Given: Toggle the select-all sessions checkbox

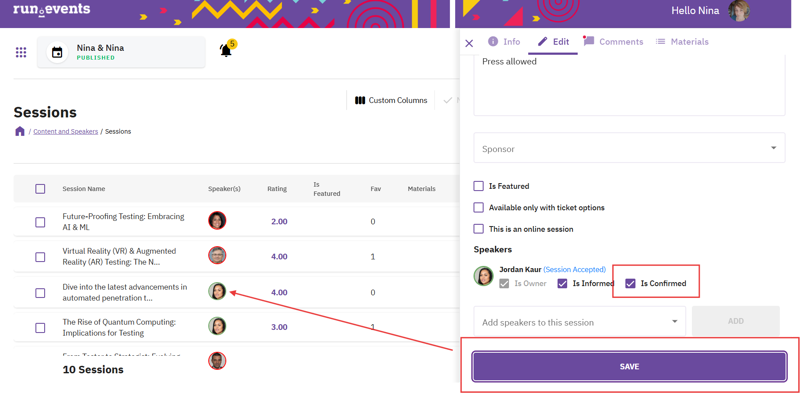Looking at the screenshot, I should [x=40, y=189].
